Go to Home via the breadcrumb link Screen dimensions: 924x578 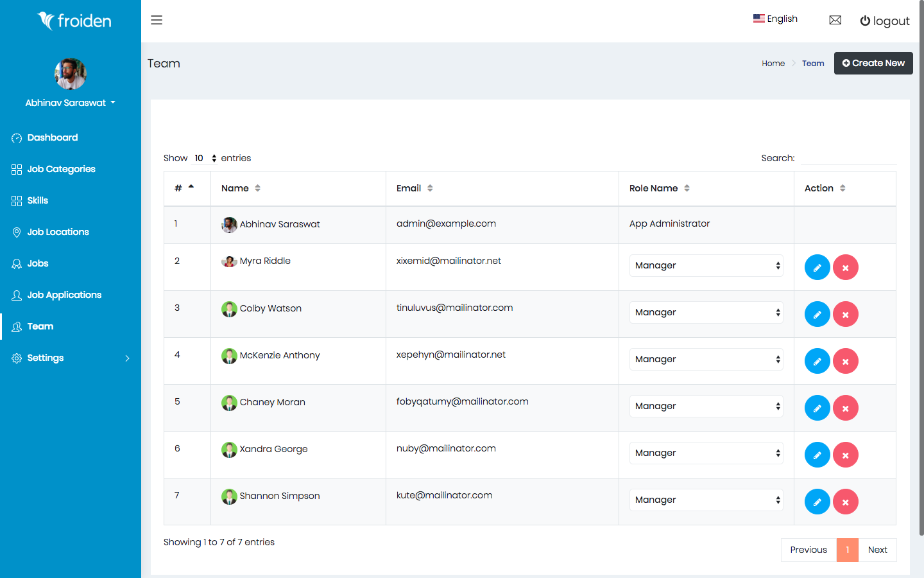(773, 63)
